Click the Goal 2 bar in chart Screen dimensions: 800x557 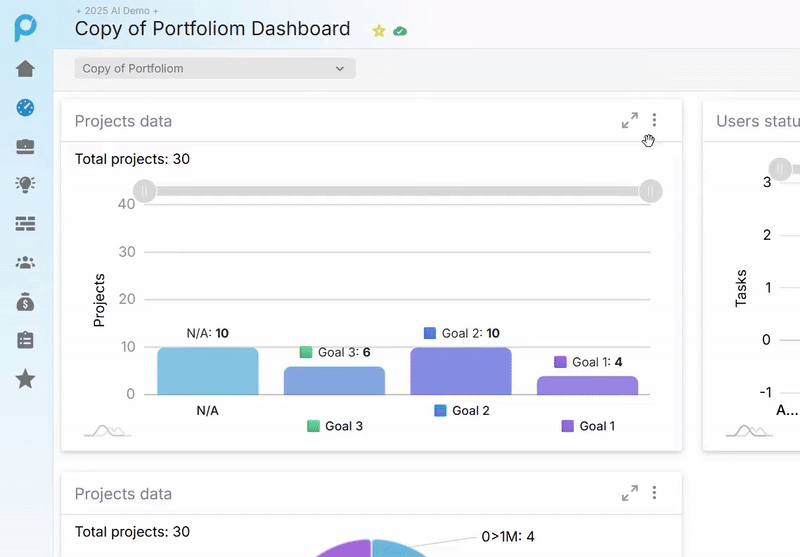pyautogui.click(x=460, y=371)
